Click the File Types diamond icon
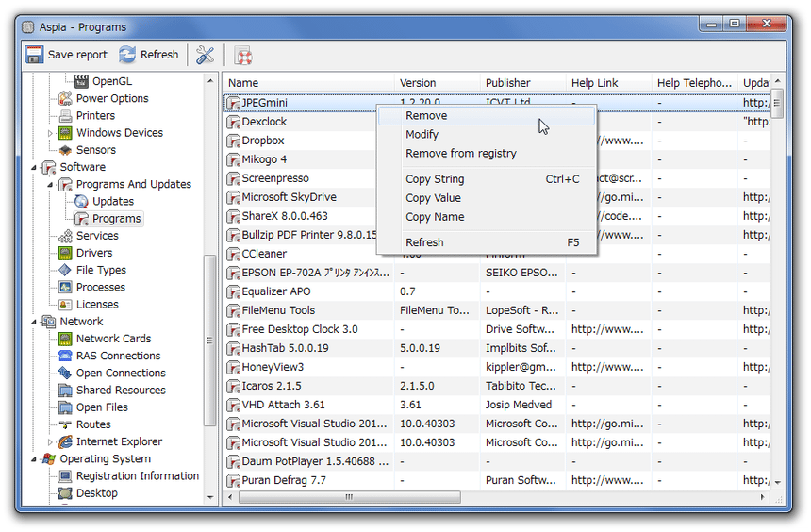 pos(65,270)
